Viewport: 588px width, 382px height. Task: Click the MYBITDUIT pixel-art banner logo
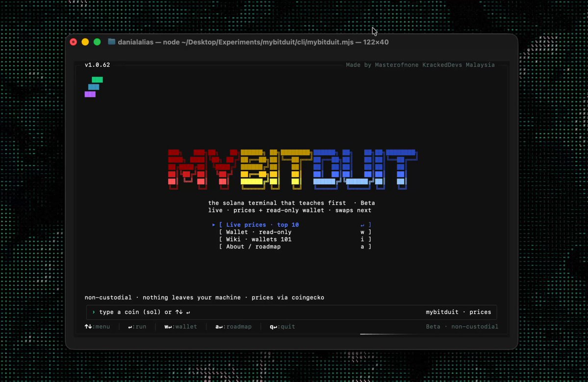click(x=292, y=169)
